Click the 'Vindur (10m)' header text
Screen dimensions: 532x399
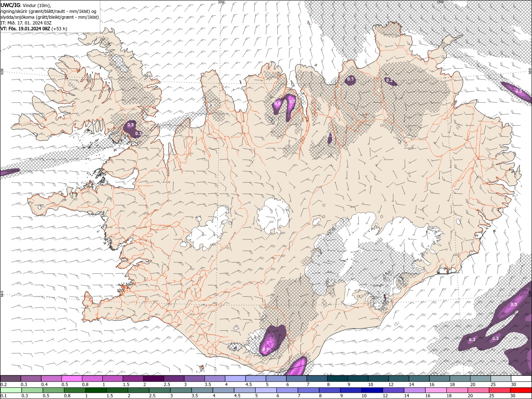[x=36, y=5]
